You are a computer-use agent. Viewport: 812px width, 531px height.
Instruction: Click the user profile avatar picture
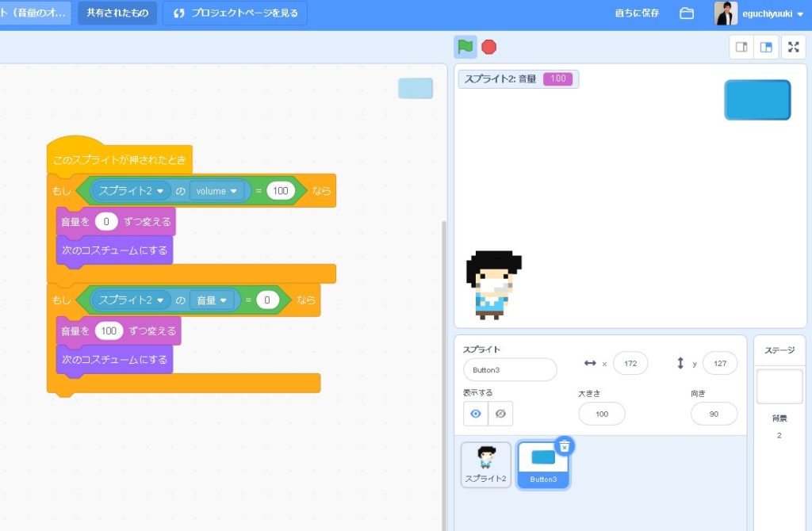726,13
